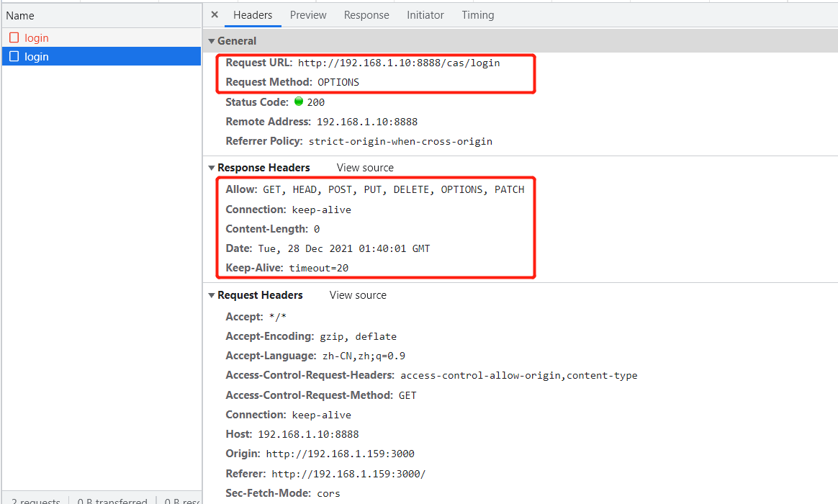Click the Origin header value
838x504 pixels.
point(340,454)
